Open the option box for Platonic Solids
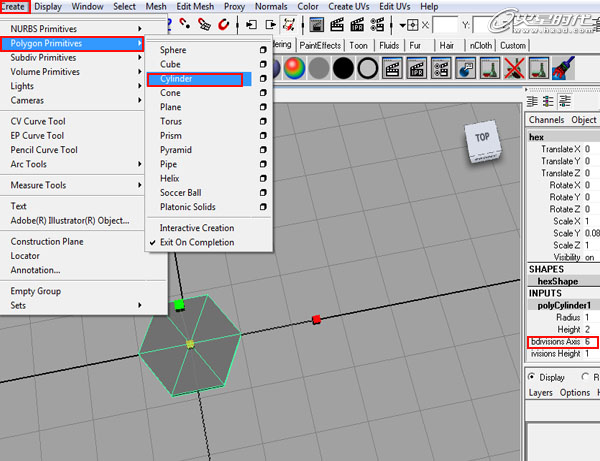600x461 pixels. 263,207
